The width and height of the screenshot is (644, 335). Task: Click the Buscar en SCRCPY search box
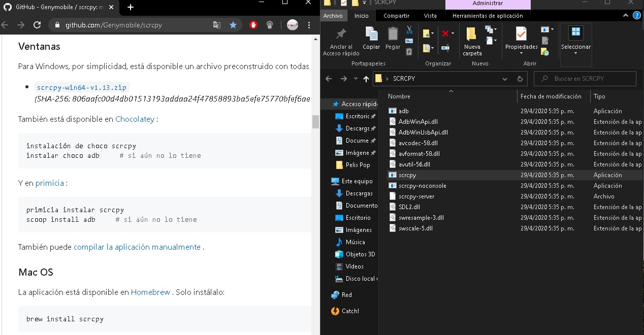585,79
